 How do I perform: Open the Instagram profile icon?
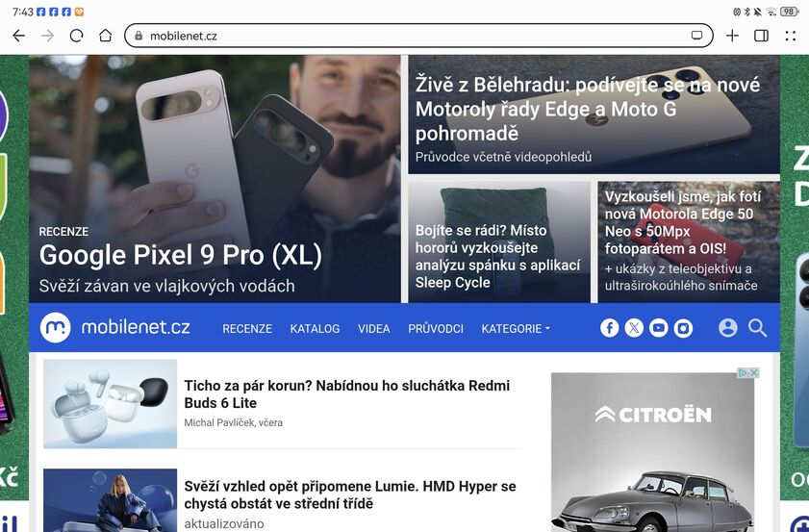pyautogui.click(x=683, y=328)
